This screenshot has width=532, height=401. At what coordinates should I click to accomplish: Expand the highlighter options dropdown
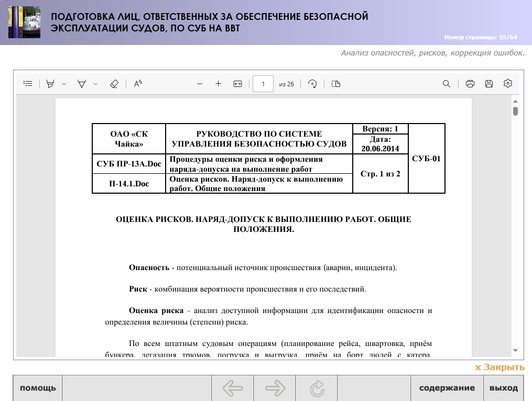[x=64, y=84]
